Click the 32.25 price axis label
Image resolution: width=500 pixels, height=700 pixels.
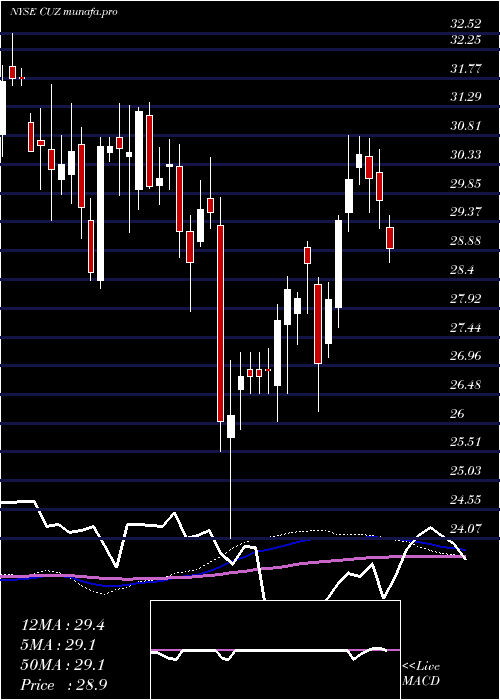click(466, 40)
